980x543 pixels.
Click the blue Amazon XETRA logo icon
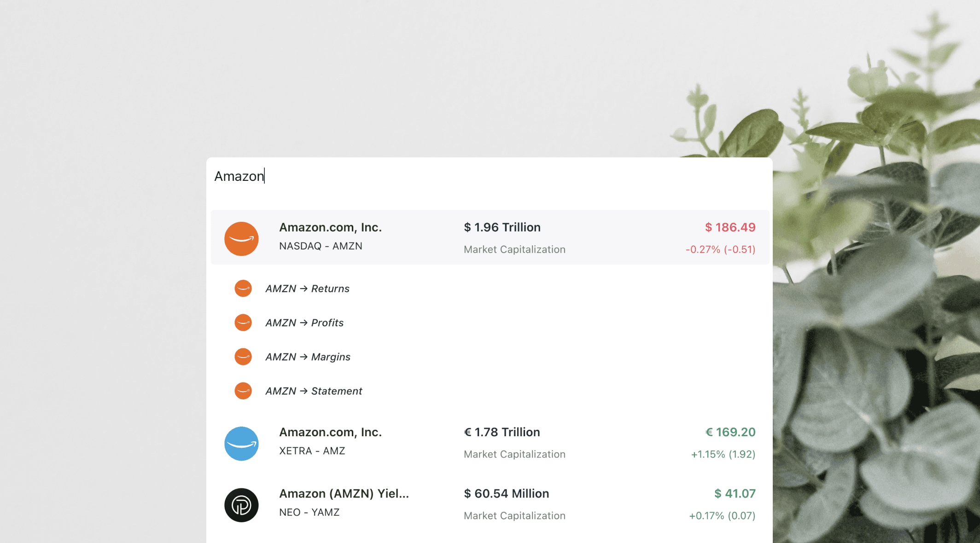[241, 444]
